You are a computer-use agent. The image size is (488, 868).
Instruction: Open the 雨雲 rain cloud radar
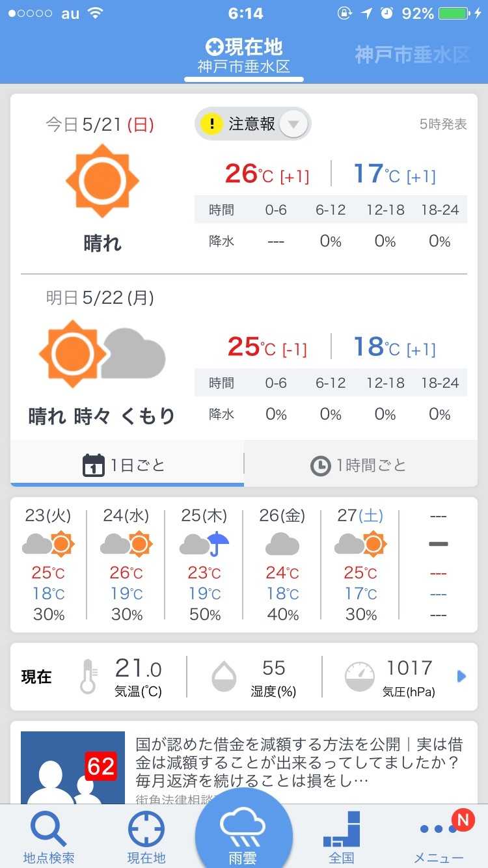(243, 833)
